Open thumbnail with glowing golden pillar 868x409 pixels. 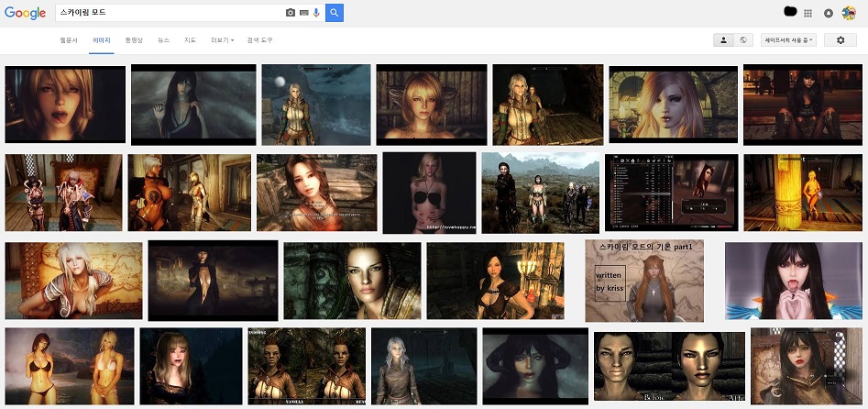pos(804,193)
